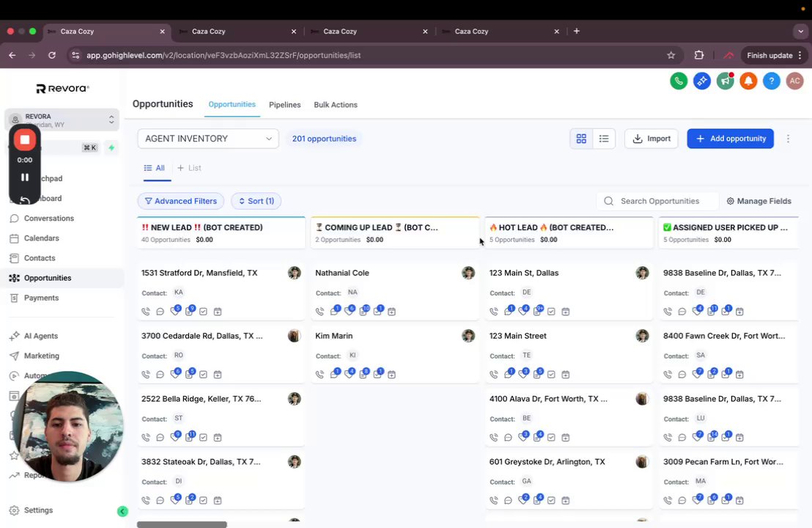Click the HOT LEAD column header
The height and width of the screenshot is (528, 812).
[569, 232]
